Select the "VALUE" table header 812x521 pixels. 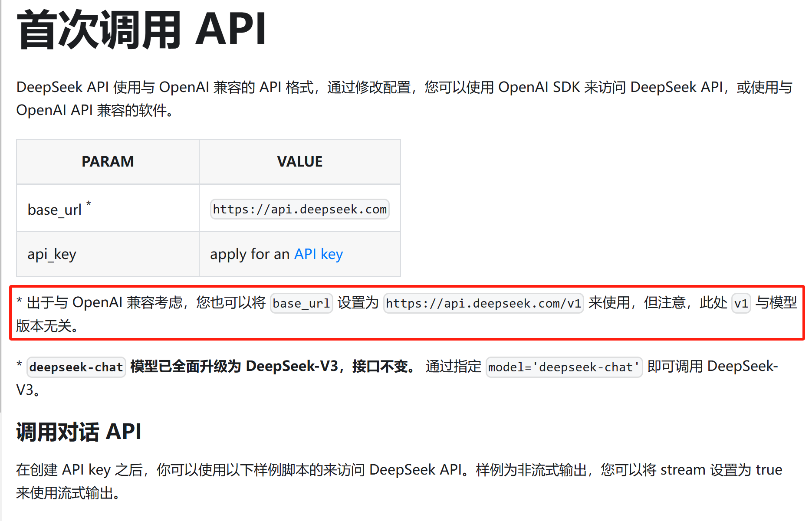[x=299, y=162]
